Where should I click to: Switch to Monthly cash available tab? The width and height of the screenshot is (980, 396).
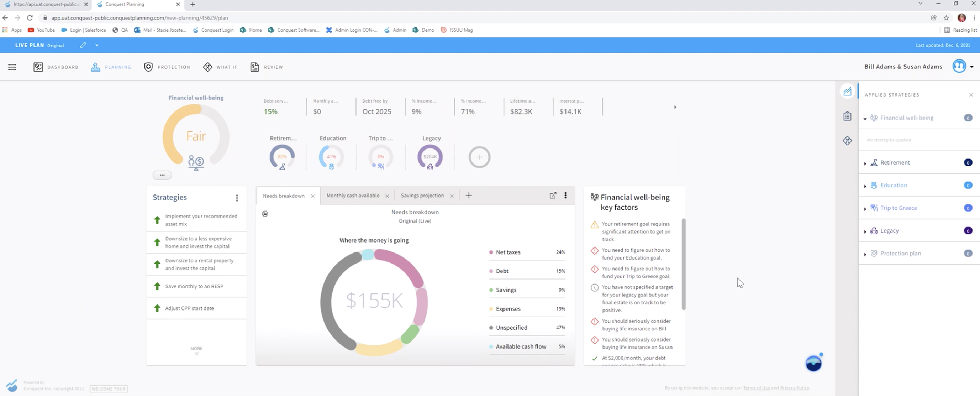point(353,196)
